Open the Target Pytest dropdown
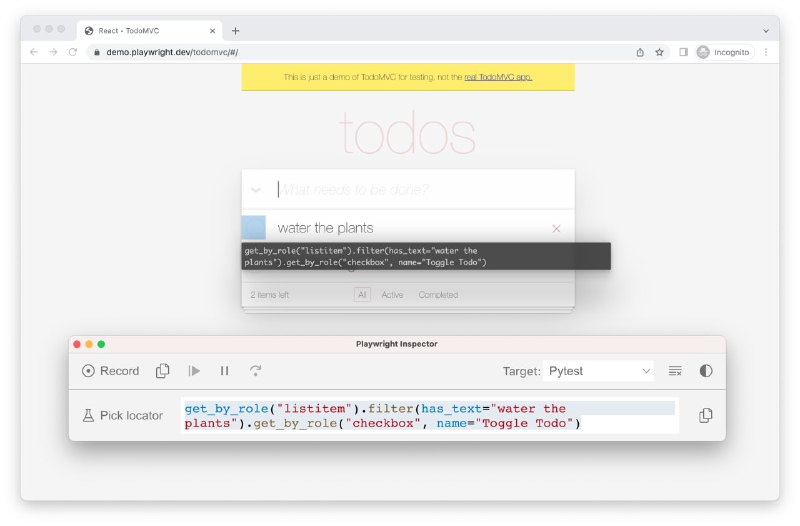This screenshot has height=526, width=800. [598, 371]
